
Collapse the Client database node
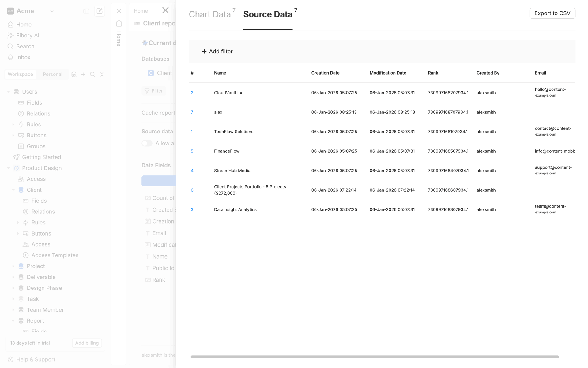coord(13,190)
